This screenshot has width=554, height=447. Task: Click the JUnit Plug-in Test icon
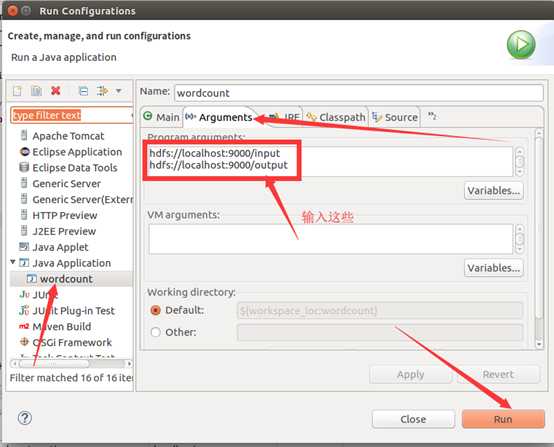[24, 310]
